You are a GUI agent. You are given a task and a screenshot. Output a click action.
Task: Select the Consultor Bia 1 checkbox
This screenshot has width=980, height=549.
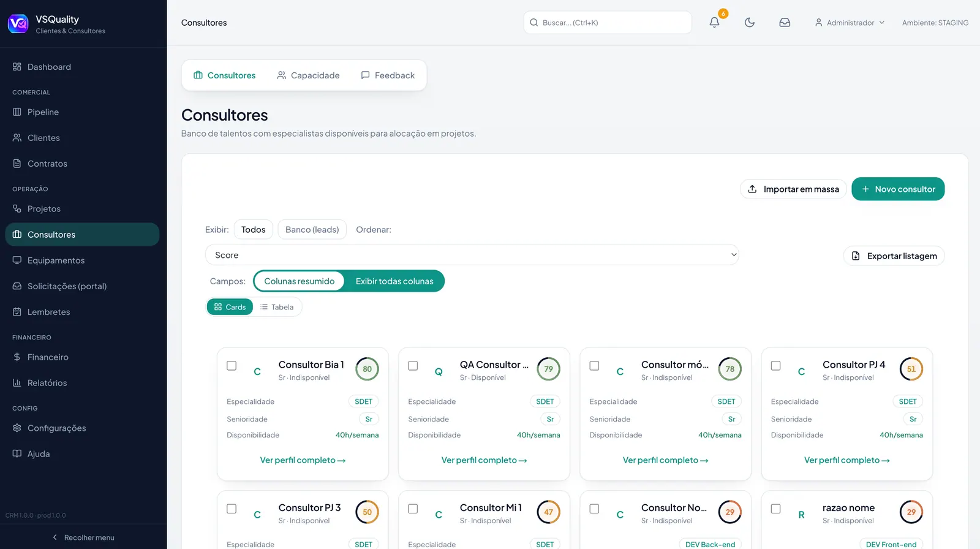(x=232, y=366)
